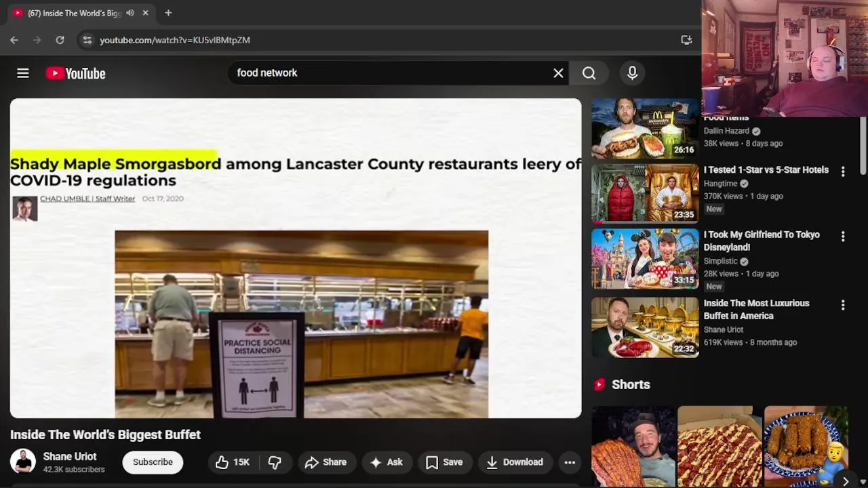The height and width of the screenshot is (488, 868).
Task: Reload the page
Action: [x=60, y=40]
